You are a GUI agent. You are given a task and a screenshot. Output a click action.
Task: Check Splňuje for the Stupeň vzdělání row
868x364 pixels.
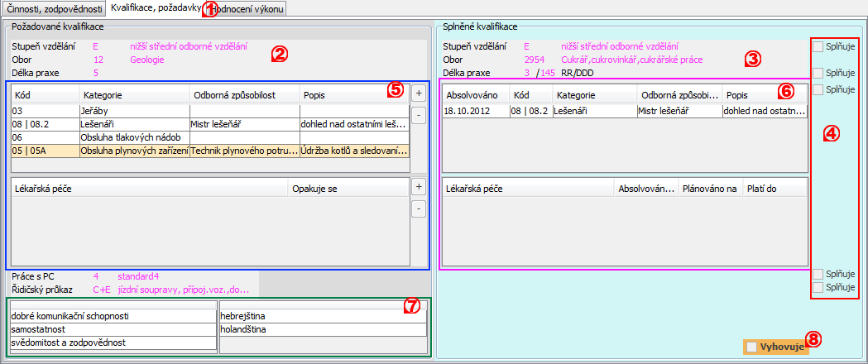pos(818,47)
